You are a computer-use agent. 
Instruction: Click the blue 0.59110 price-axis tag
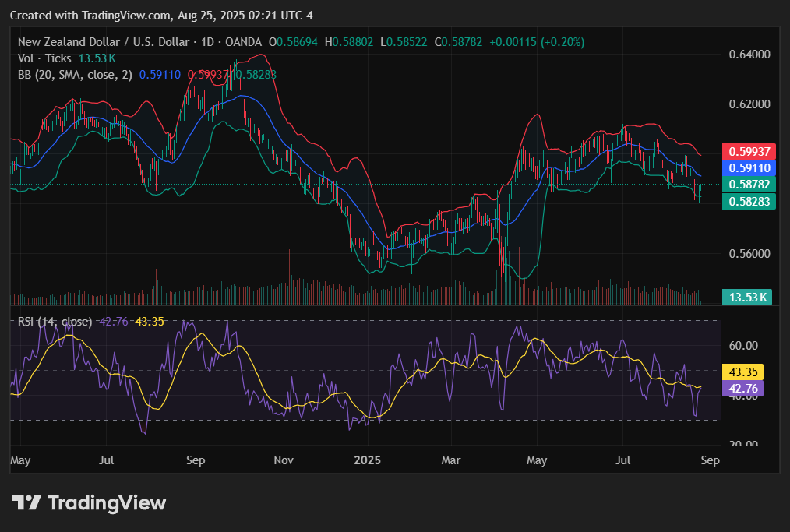749,167
